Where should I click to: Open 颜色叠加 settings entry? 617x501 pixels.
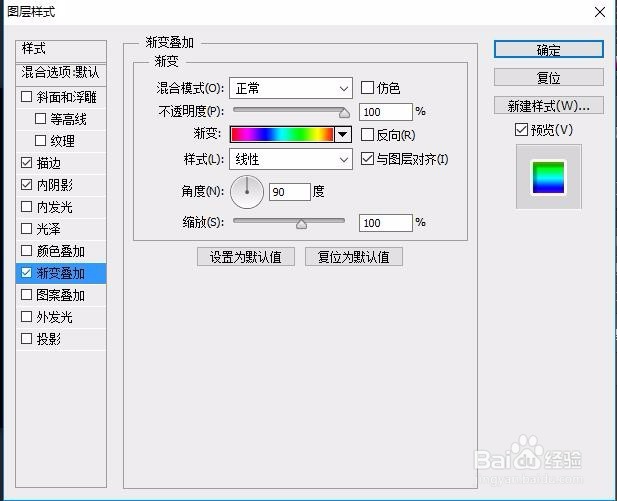pos(61,251)
